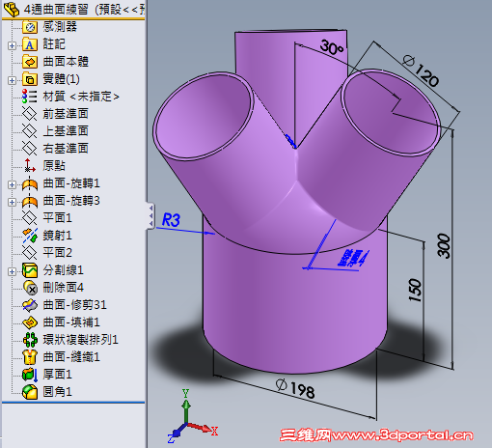Click the 曲面-旋轉3 revolve surface icon
The height and width of the screenshot is (448, 492).
30,201
